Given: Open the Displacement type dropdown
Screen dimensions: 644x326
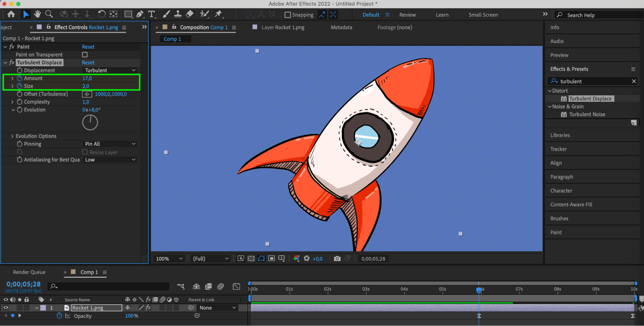Looking at the screenshot, I should pos(110,70).
